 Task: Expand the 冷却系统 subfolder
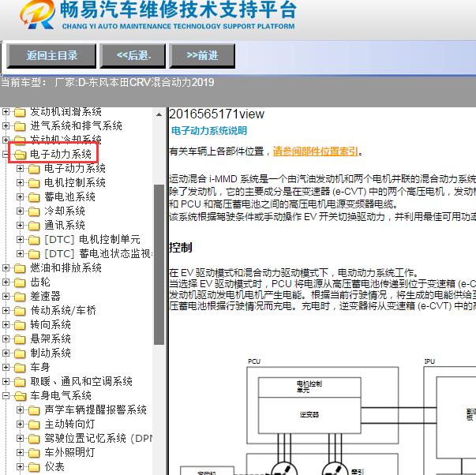pos(20,211)
